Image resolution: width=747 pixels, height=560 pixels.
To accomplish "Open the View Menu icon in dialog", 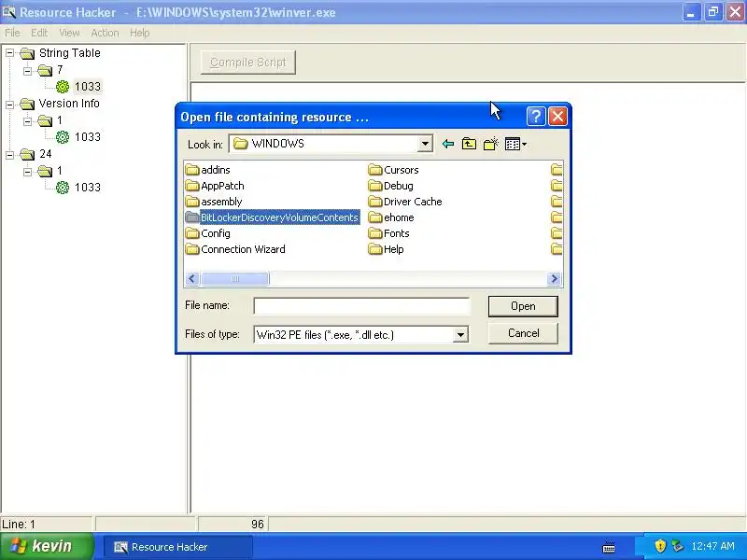I will coord(515,144).
